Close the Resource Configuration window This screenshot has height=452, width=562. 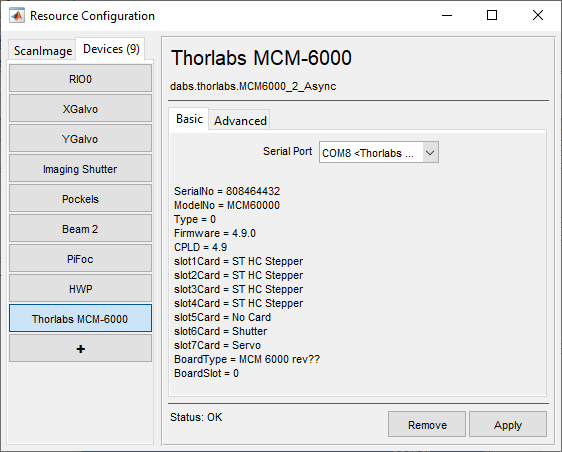coord(538,15)
